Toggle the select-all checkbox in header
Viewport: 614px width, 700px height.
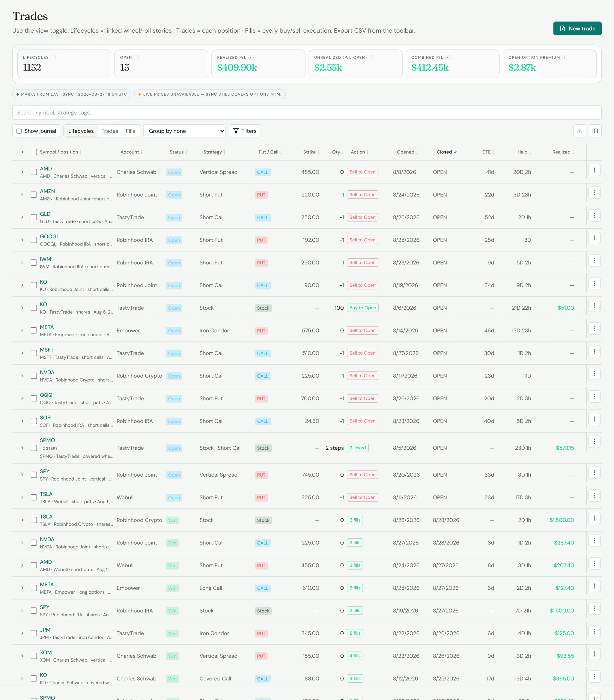[34, 152]
